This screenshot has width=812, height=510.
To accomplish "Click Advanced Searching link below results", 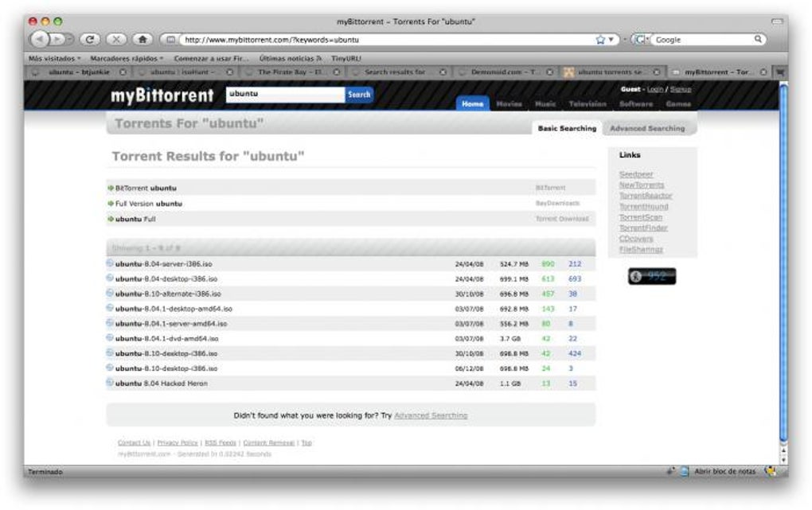I will tap(431, 416).
